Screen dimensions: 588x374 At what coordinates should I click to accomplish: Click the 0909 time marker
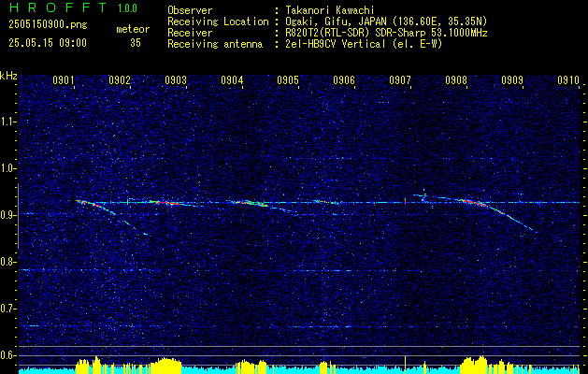pyautogui.click(x=512, y=80)
